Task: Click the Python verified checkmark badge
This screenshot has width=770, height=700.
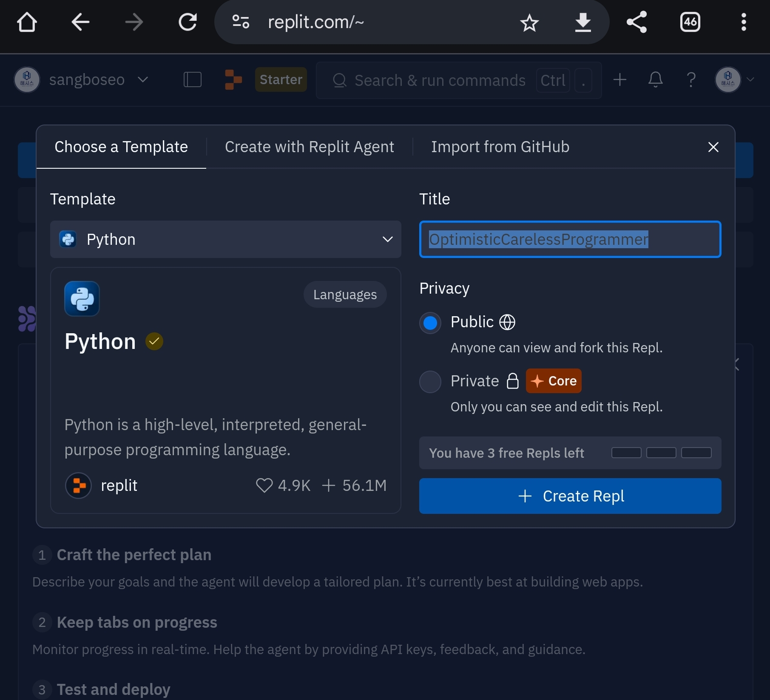Action: point(154,341)
